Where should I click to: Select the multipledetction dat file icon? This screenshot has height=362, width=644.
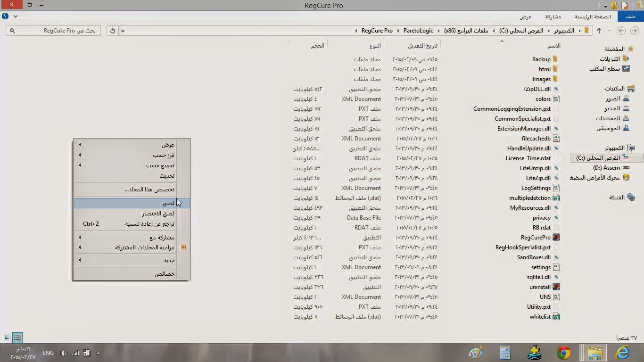coord(556,198)
